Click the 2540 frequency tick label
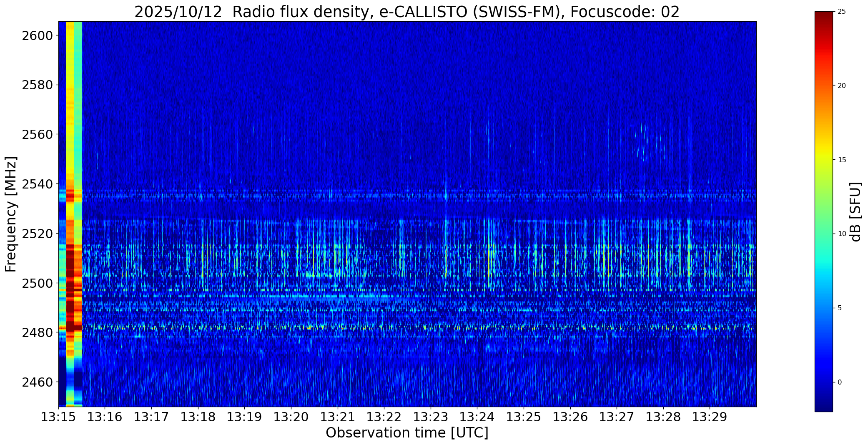Screen dimensions: 868x445 [x=38, y=184]
